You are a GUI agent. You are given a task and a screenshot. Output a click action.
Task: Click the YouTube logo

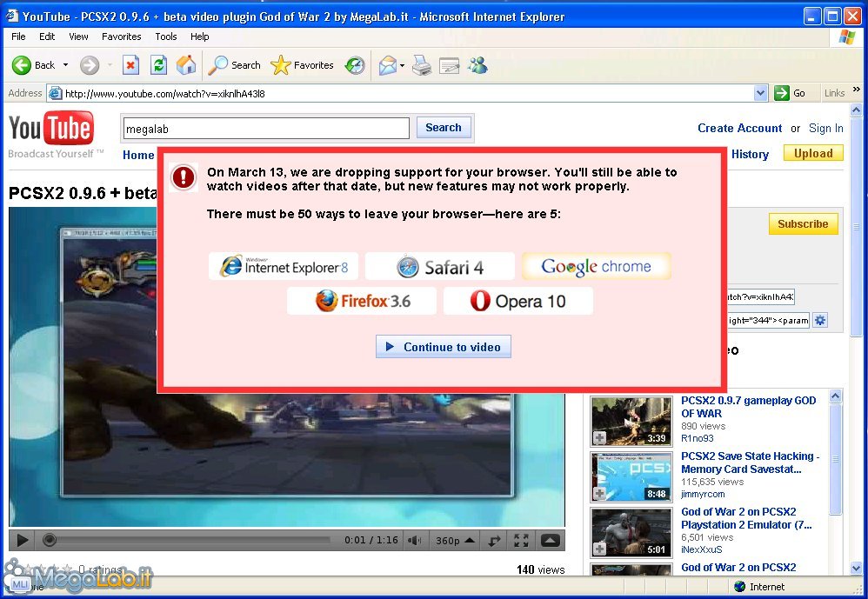click(51, 129)
